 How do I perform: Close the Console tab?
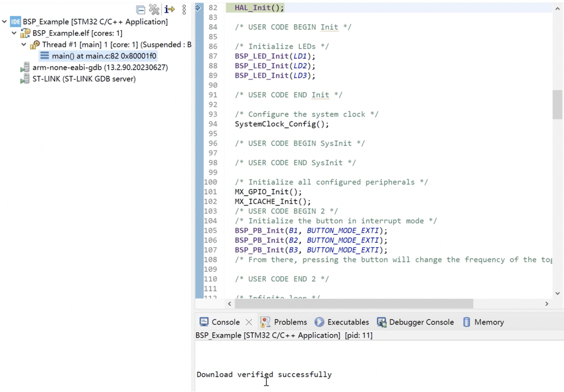coord(249,322)
